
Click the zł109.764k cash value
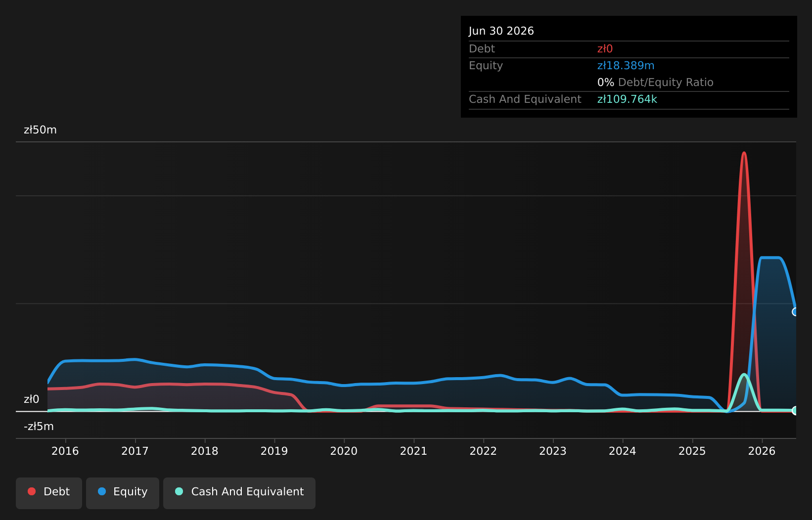(627, 99)
